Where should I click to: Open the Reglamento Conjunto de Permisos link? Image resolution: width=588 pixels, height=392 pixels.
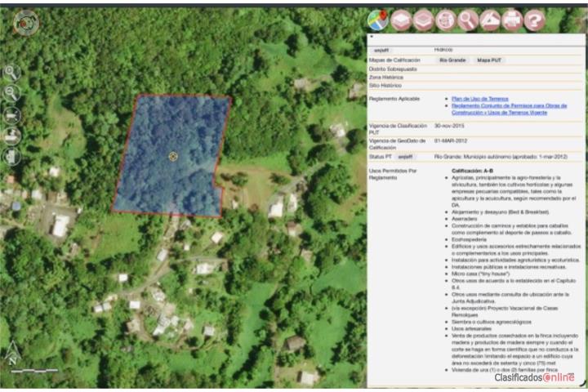coord(509,109)
